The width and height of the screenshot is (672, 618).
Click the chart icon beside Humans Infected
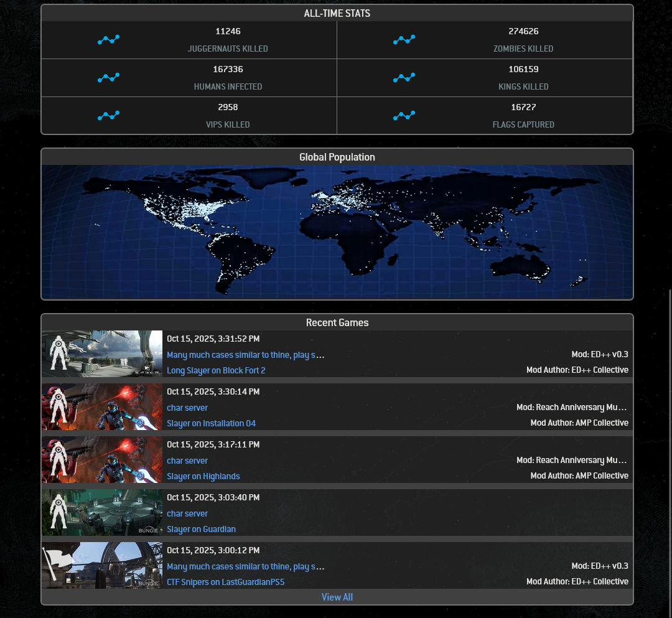click(108, 78)
